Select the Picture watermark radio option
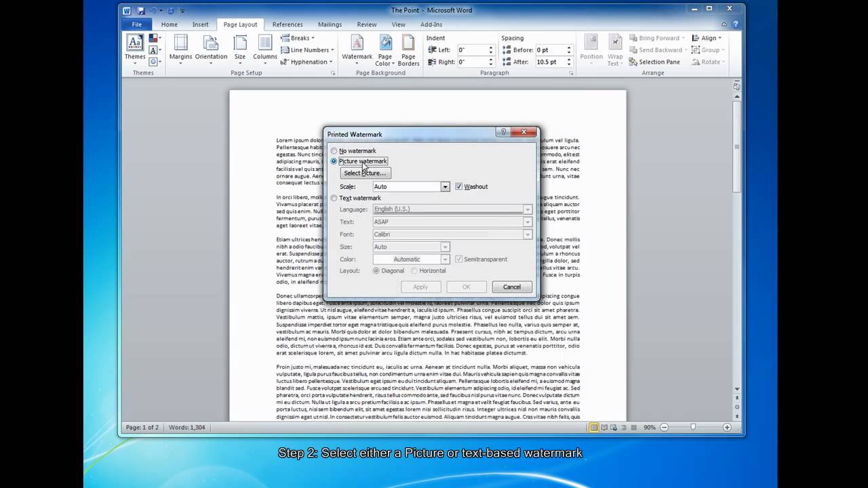 (x=359, y=161)
